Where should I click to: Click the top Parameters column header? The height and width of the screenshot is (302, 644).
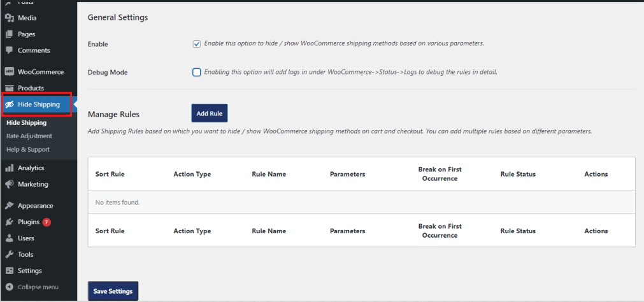[347, 174]
